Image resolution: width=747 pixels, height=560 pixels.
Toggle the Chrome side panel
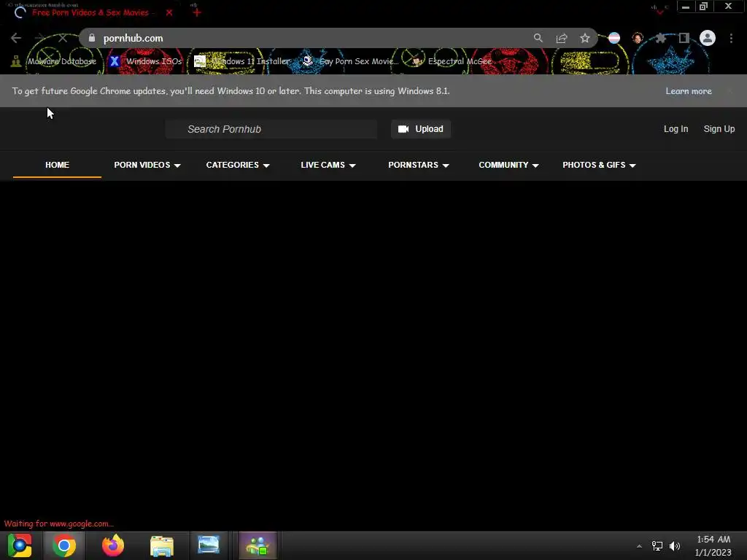(684, 38)
